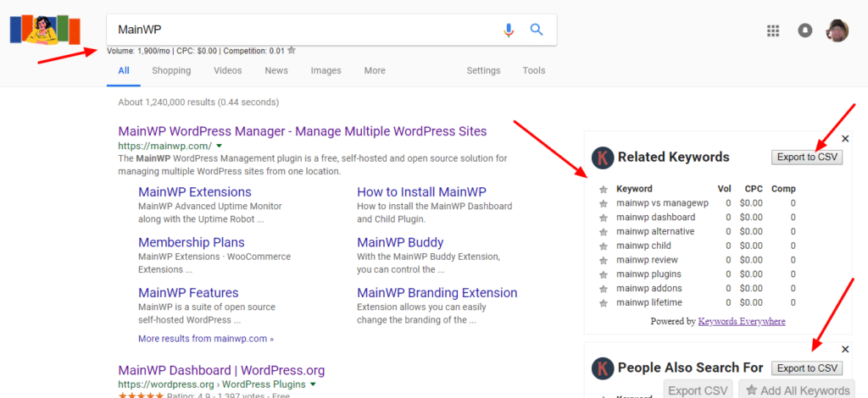Star the 'mainwp lifetime' keyword

pos(604,303)
